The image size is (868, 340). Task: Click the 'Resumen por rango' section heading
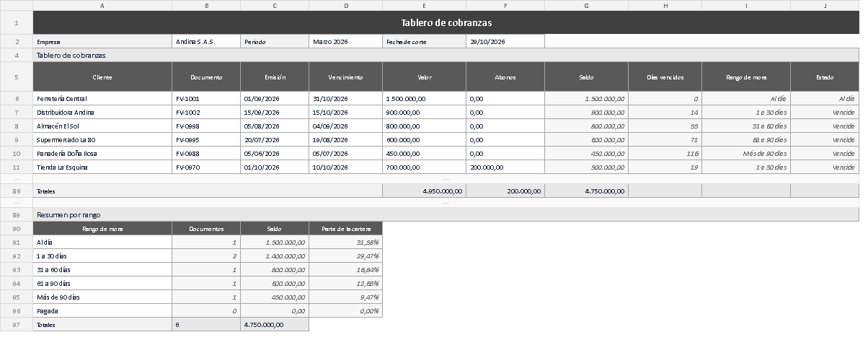(x=446, y=215)
